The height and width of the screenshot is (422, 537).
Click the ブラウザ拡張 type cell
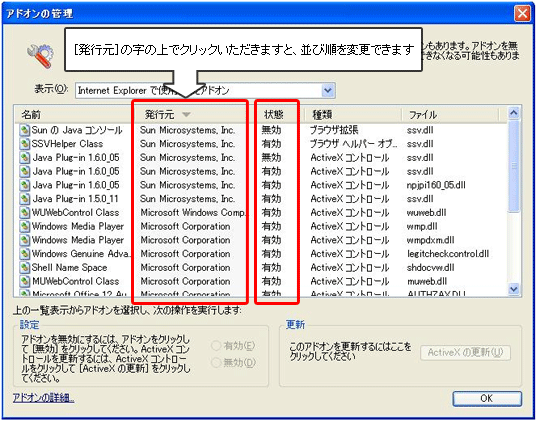tap(334, 130)
